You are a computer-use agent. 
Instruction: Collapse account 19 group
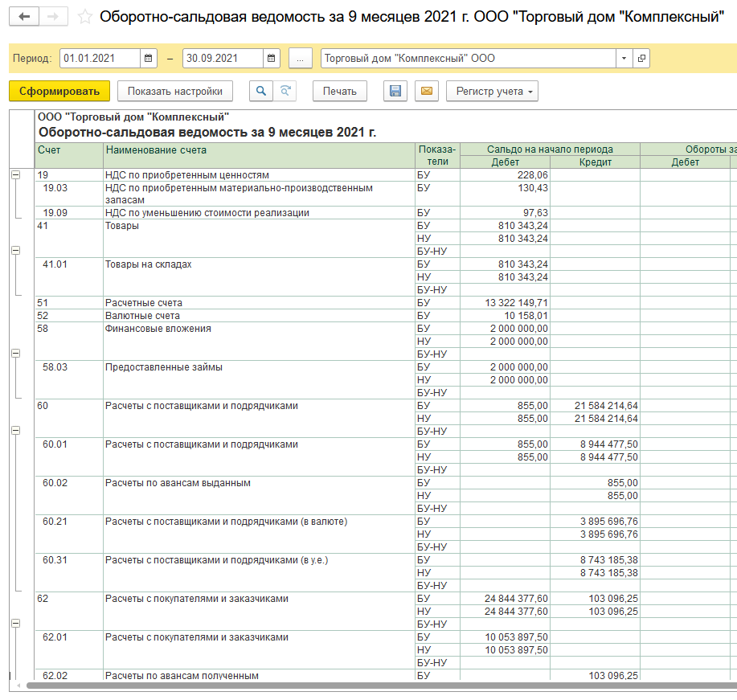[15, 175]
